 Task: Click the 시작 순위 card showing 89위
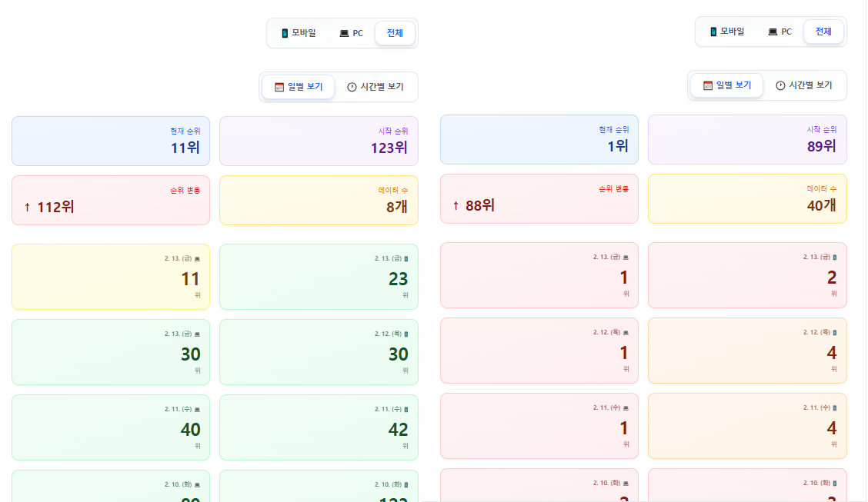coord(747,139)
